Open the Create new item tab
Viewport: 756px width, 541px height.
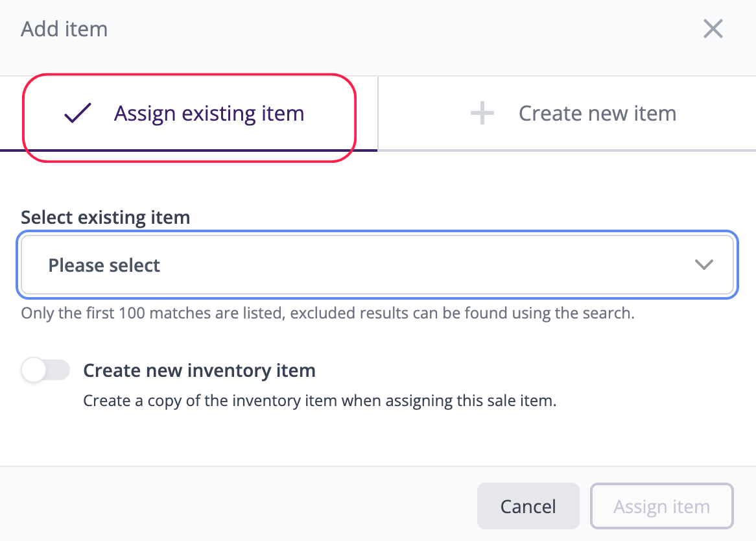pos(597,114)
